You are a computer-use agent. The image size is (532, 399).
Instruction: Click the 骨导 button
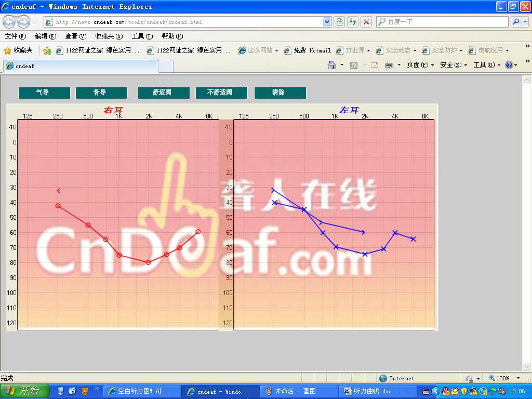pos(101,92)
